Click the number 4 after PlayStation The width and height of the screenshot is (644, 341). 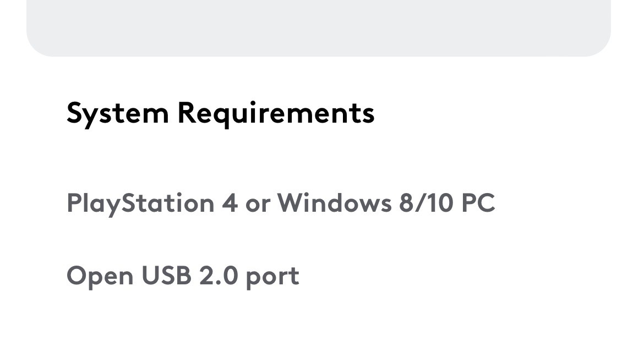[230, 203]
